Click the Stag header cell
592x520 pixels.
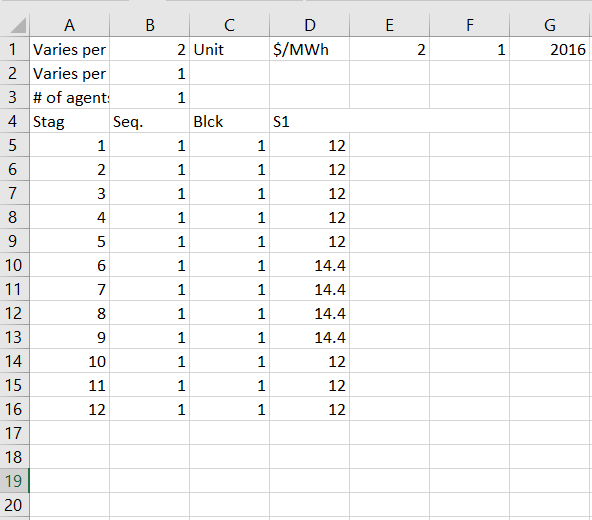69,121
